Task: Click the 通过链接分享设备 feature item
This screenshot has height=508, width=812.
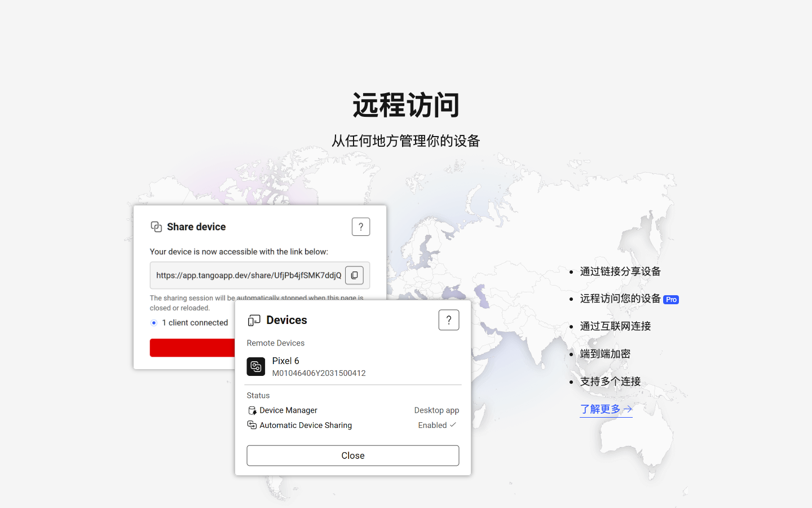Action: click(x=620, y=271)
